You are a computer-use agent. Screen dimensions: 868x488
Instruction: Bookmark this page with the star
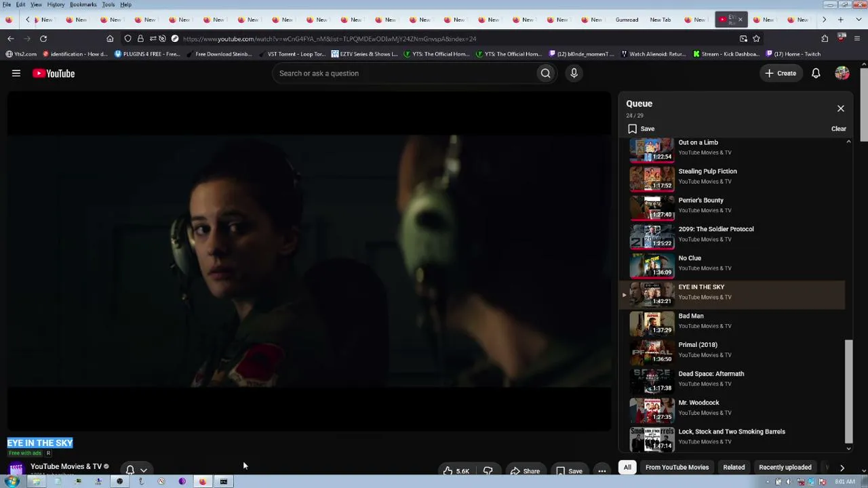point(756,39)
